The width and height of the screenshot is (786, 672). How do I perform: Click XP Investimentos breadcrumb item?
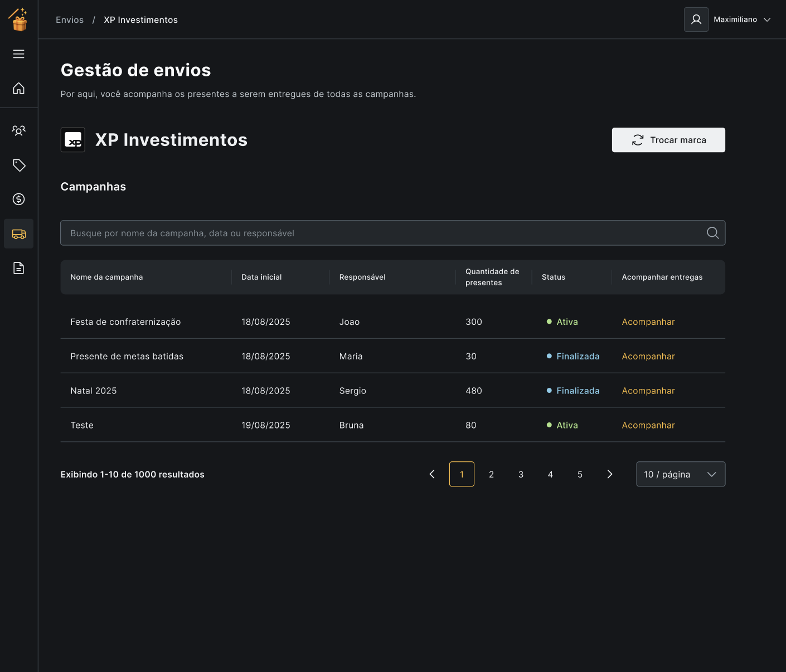click(140, 20)
